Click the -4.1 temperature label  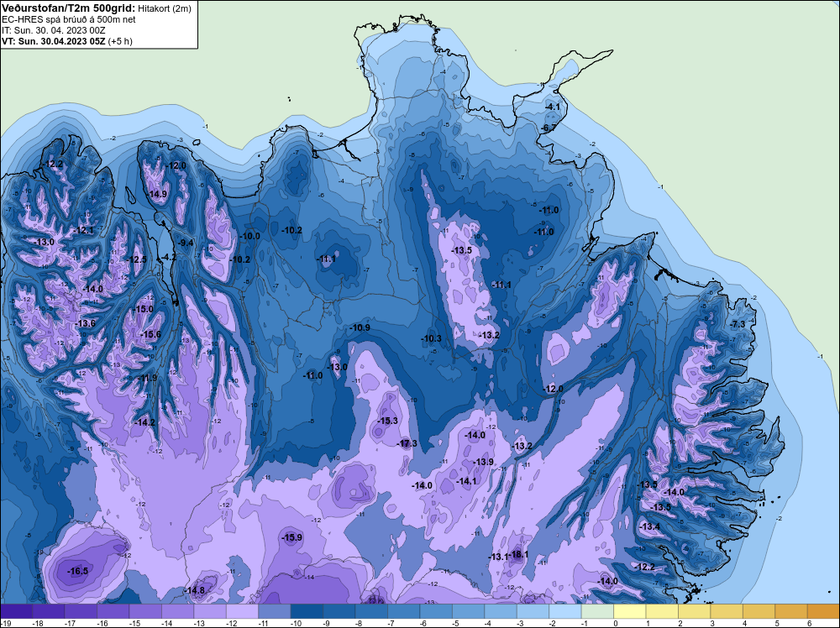[x=553, y=107]
